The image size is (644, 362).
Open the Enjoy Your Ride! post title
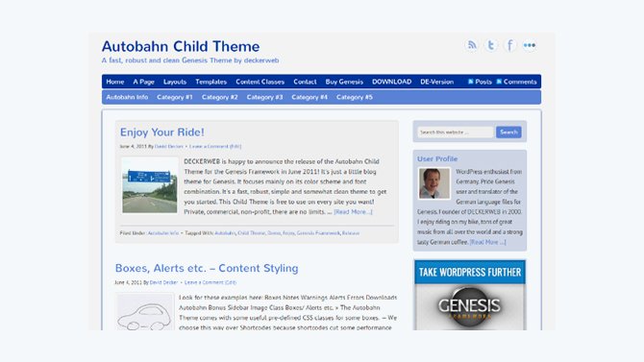[161, 133]
